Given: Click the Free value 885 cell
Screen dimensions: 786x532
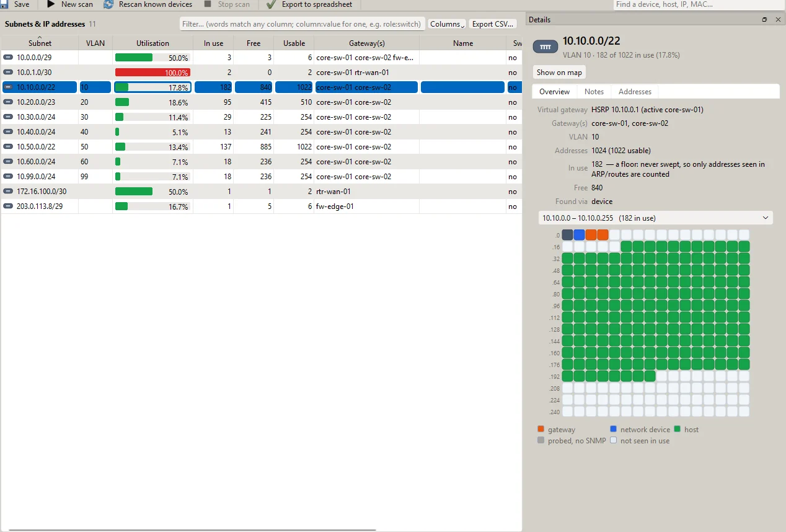Looking at the screenshot, I should pos(253,147).
